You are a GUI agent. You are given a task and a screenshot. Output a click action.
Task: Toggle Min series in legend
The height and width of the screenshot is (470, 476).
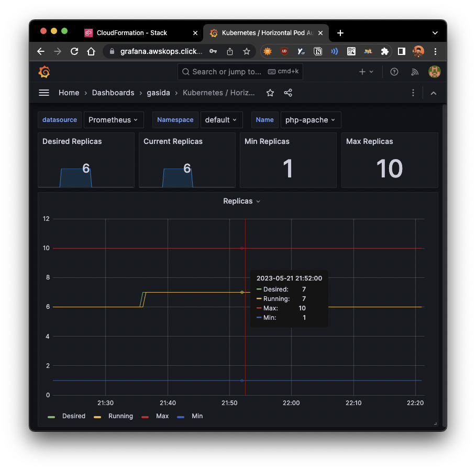[197, 416]
